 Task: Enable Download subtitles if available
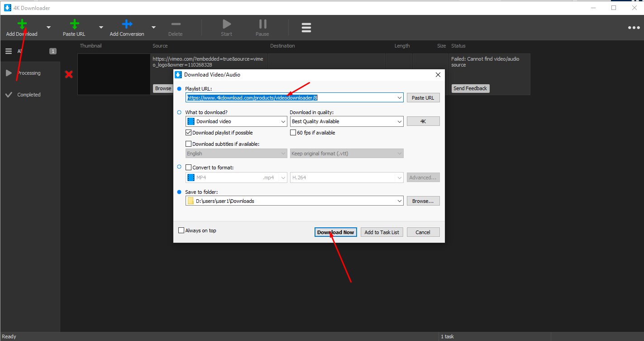point(189,144)
